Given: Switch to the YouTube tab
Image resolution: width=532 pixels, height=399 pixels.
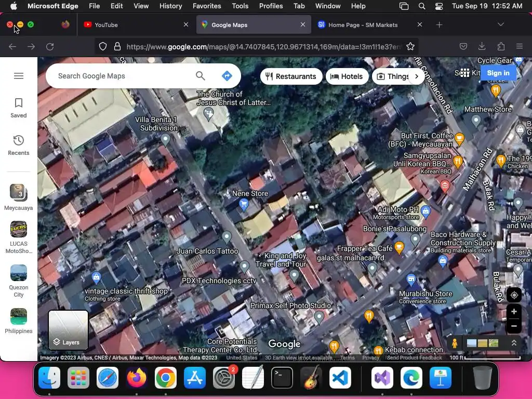Looking at the screenshot, I should tap(136, 25).
